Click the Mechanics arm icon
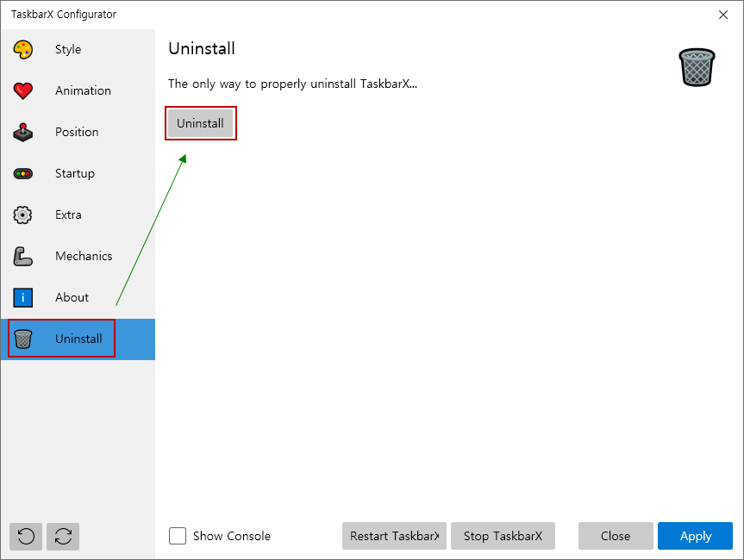Viewport: 744px width, 560px height. (x=22, y=256)
